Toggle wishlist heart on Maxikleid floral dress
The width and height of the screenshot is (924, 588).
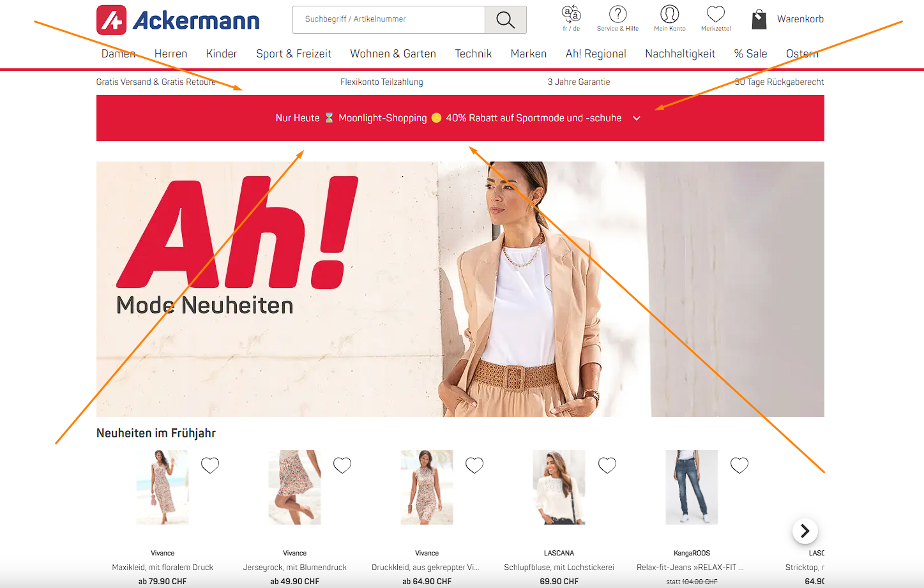click(x=210, y=465)
